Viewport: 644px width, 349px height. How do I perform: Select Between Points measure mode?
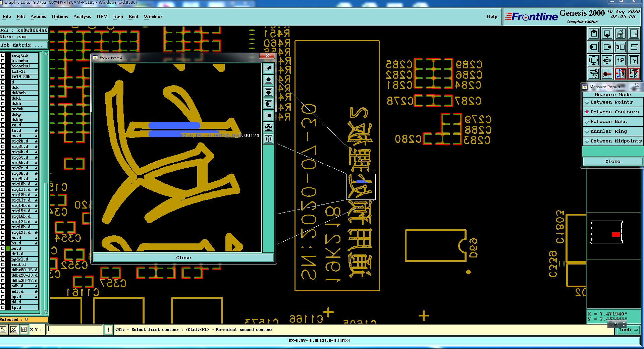612,102
